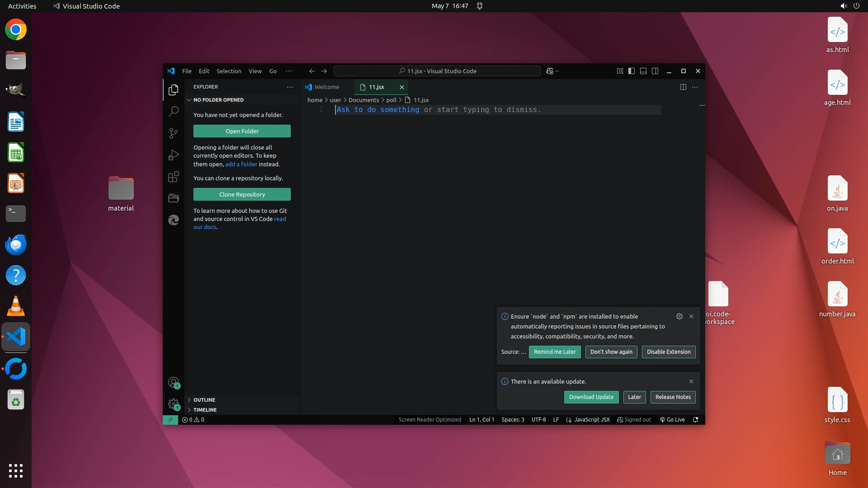
Task: Open the Extensions view
Action: pos(174,177)
